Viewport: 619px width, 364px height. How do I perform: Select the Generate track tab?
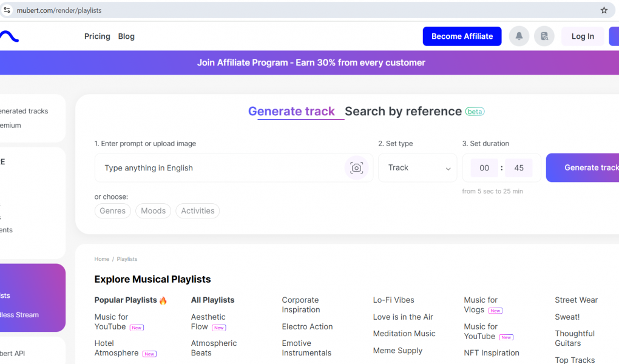(291, 112)
